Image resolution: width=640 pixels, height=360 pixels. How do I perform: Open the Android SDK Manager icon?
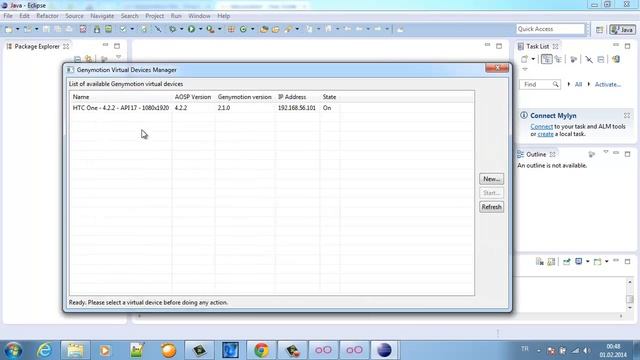point(97,29)
